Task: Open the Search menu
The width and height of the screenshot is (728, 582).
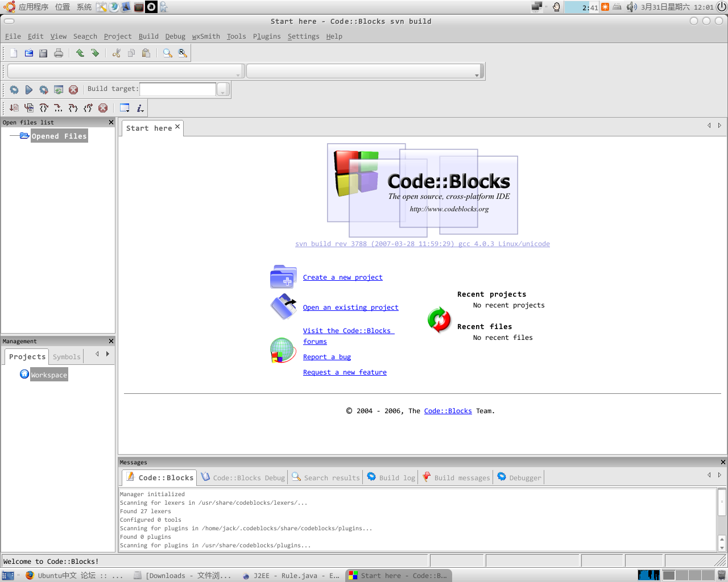Action: (85, 36)
